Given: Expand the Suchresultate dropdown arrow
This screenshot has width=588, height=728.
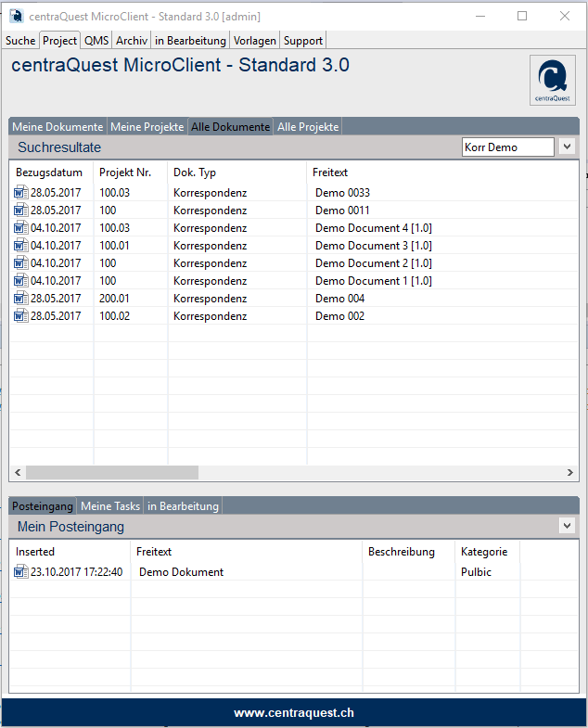Looking at the screenshot, I should tap(567, 147).
